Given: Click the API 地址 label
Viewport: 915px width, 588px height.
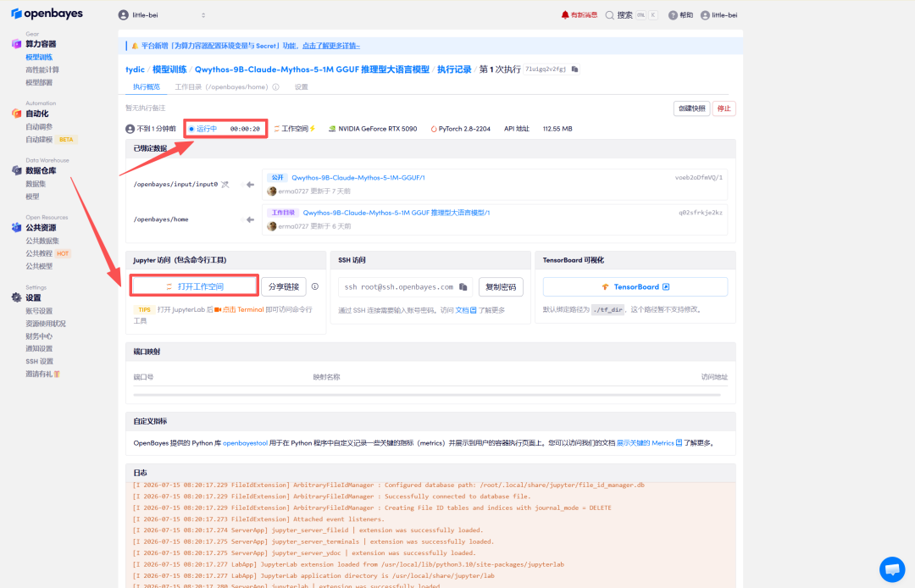Looking at the screenshot, I should click(x=517, y=129).
